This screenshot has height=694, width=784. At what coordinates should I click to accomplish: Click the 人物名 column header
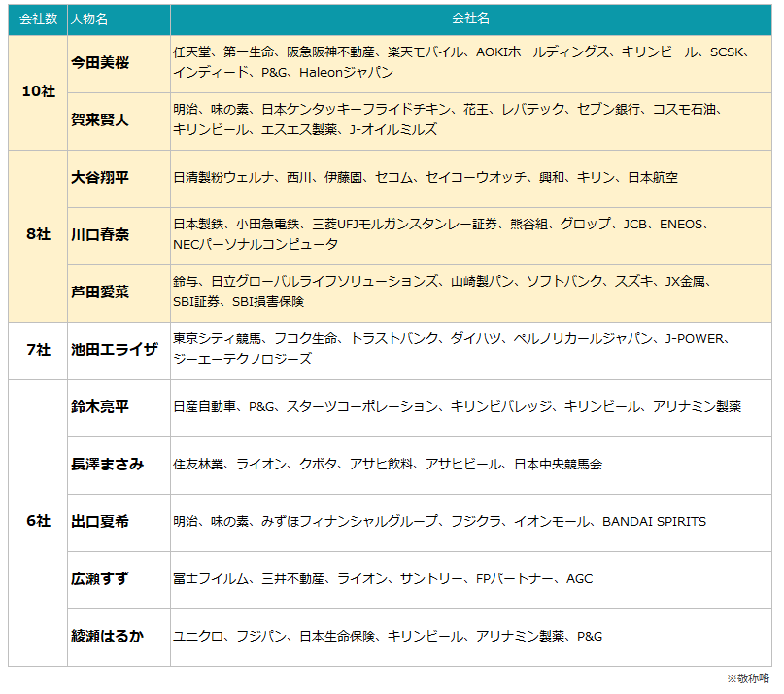click(89, 19)
